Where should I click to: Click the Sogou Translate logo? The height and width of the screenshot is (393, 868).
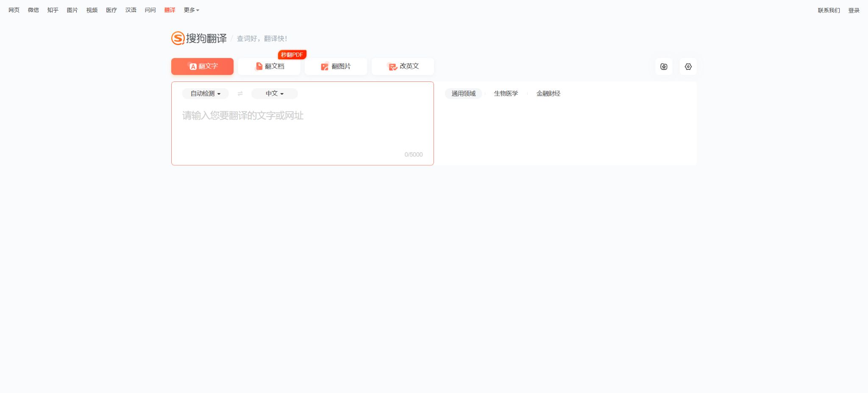point(199,38)
